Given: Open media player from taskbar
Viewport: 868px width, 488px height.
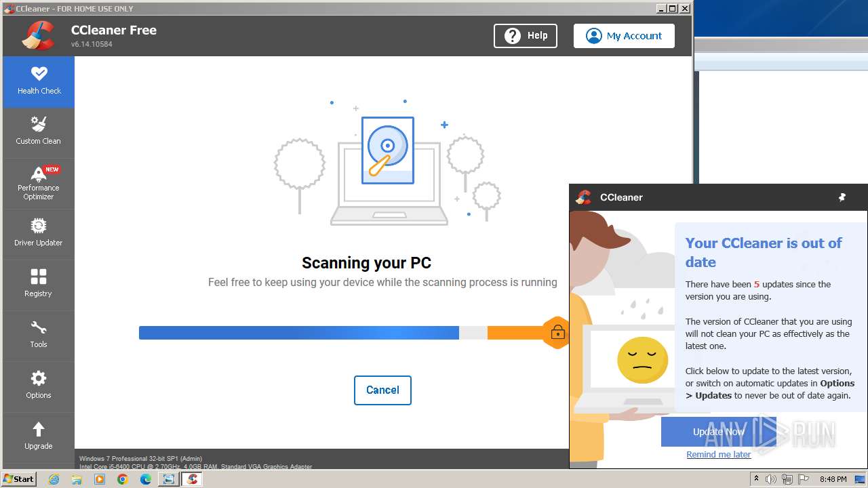Looking at the screenshot, I should (x=100, y=479).
